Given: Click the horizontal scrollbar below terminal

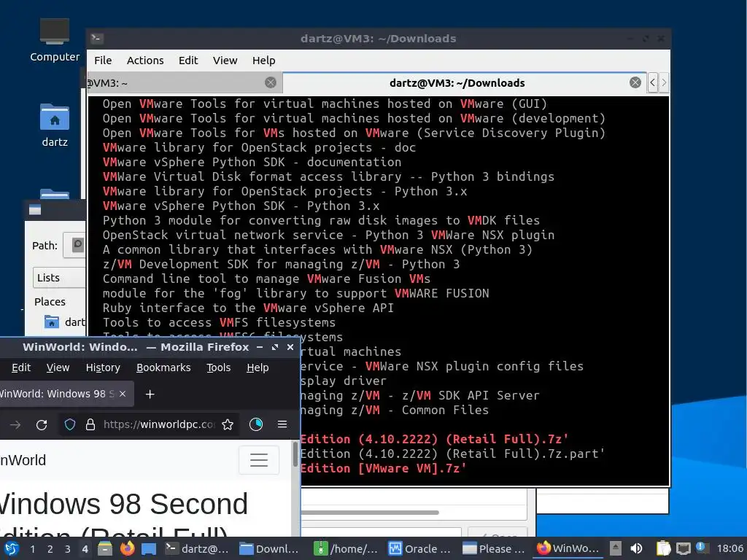Looking at the screenshot, I should (x=370, y=513).
